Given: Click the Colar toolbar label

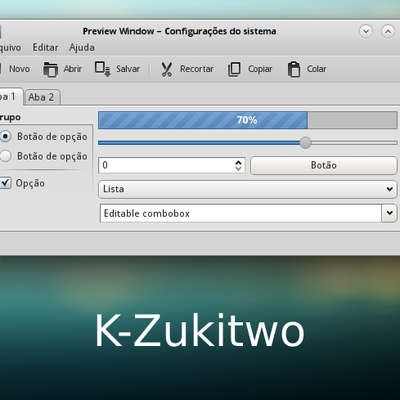Looking at the screenshot, I should coord(317,69).
